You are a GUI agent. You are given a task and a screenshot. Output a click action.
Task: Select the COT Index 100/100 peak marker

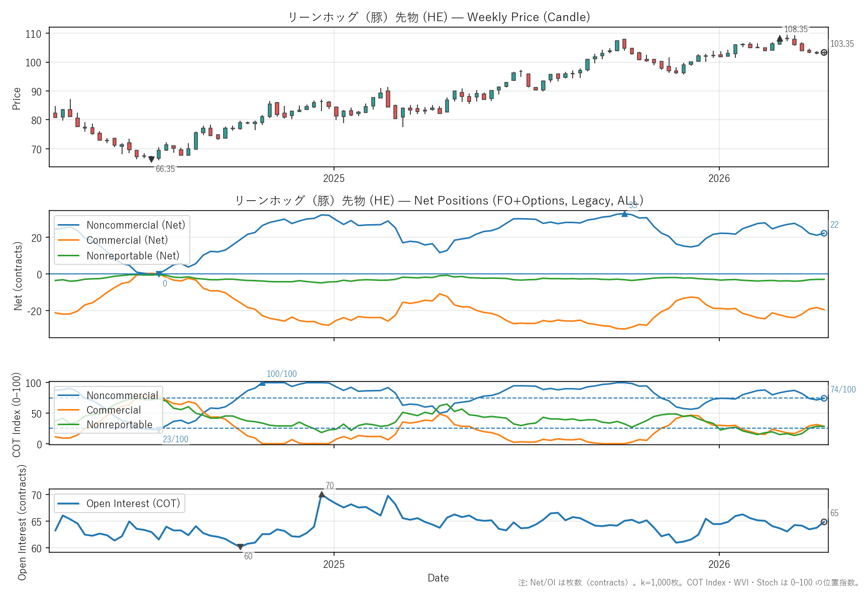tap(262, 383)
